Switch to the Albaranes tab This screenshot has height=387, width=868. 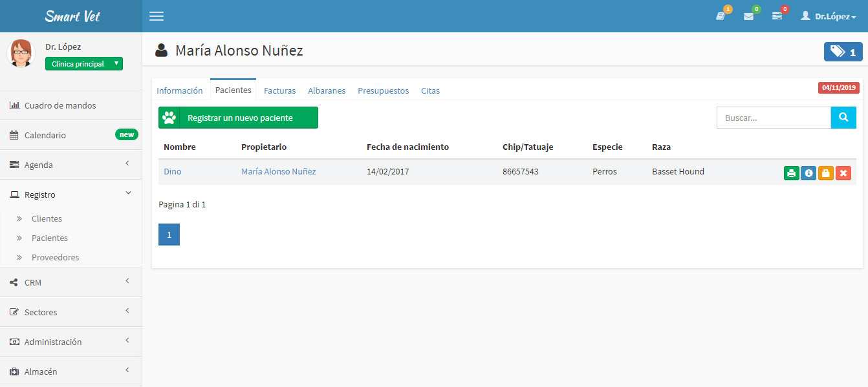coord(327,90)
